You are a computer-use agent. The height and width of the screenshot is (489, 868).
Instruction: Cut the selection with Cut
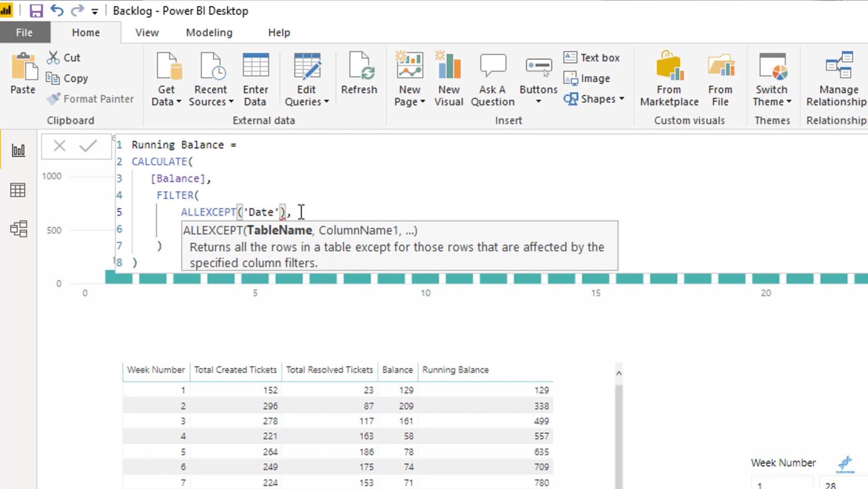pos(64,57)
